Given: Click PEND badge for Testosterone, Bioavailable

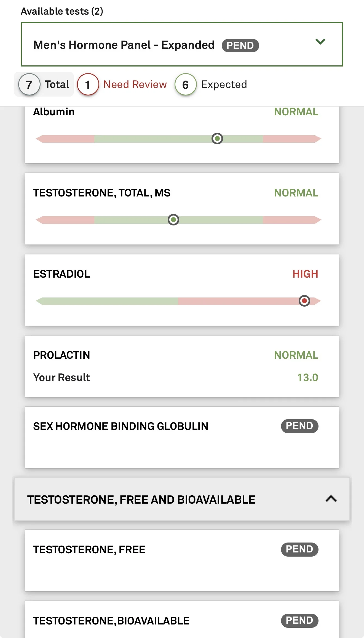Looking at the screenshot, I should pos(299,621).
